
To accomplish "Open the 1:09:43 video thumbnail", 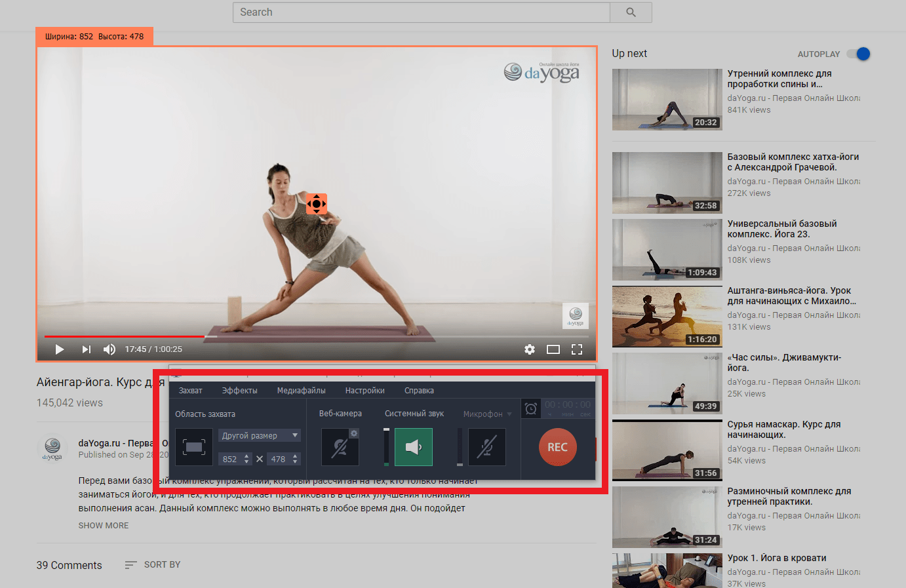I will point(667,250).
